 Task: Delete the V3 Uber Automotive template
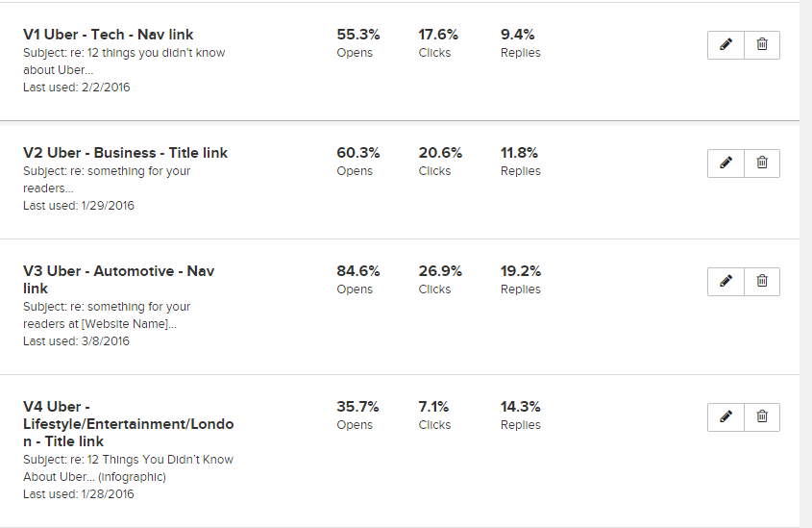(762, 281)
